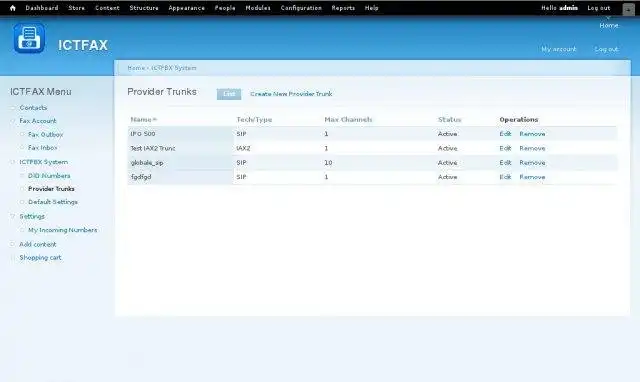Open DID Numbers
This screenshot has width=640, height=382.
49,175
